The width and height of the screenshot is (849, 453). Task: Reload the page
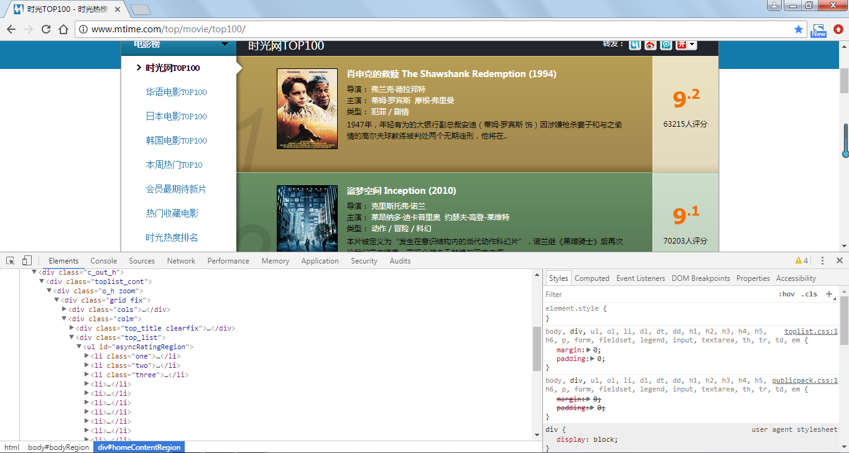[x=46, y=29]
